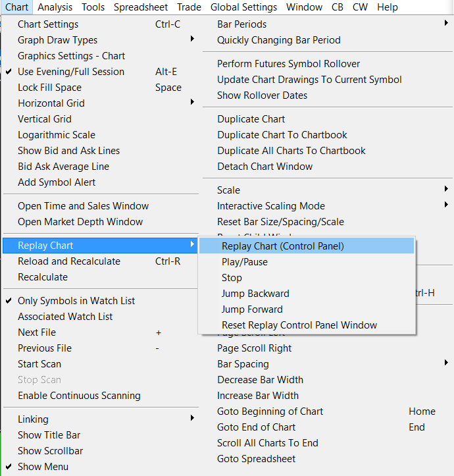The width and height of the screenshot is (454, 476).
Task: Open the Global Settings menu
Action: [x=243, y=7]
